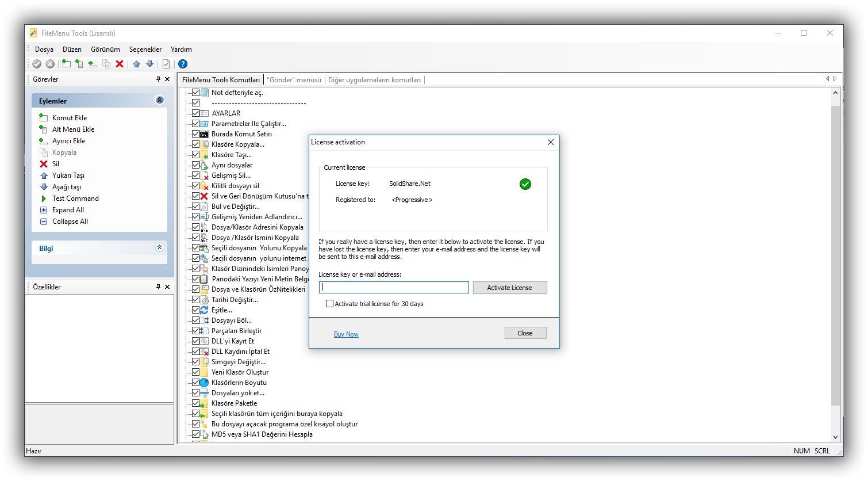
Task: Switch to the "Gönder" menüsü tab
Action: 294,80
